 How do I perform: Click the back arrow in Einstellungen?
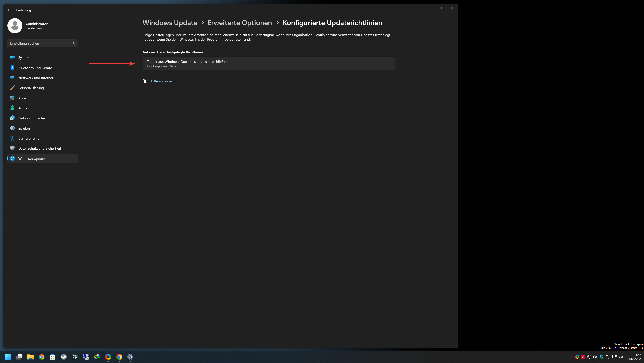pyautogui.click(x=9, y=10)
